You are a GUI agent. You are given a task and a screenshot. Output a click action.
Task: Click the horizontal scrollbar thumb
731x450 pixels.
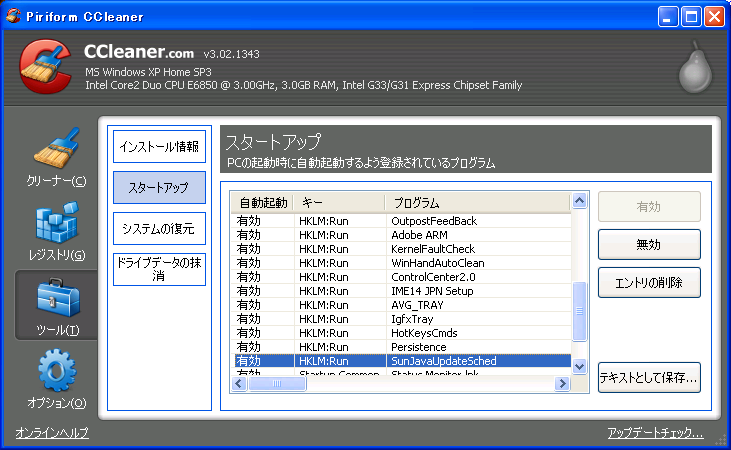277,384
